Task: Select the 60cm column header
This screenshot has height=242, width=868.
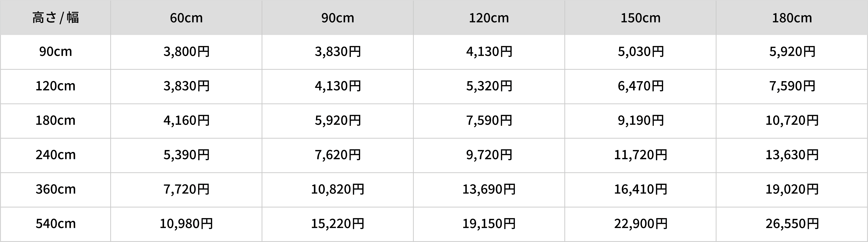Action: pyautogui.click(x=186, y=18)
